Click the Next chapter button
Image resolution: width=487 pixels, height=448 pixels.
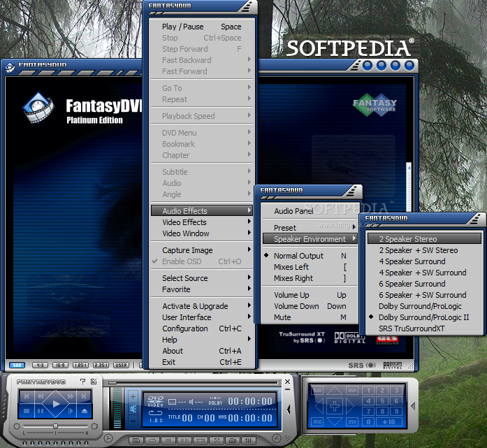84,396
